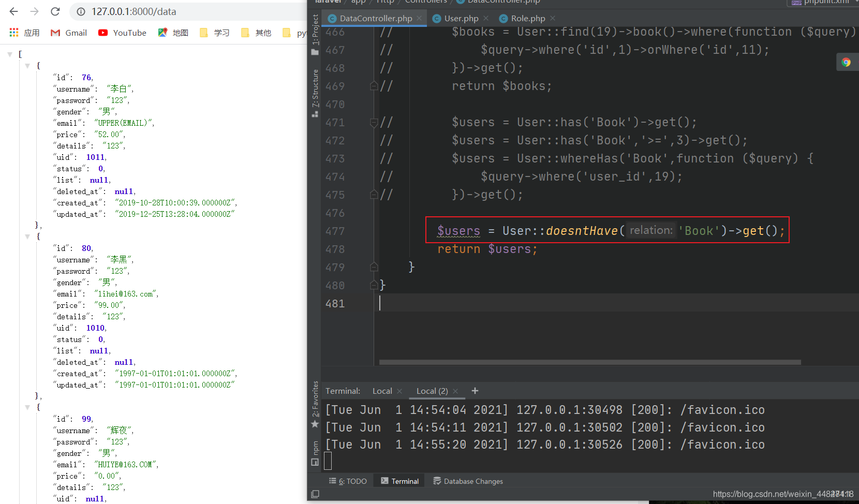The height and width of the screenshot is (504, 859).
Task: Click the created_at value 2019-10-28T10:00:39
Action: coord(176,203)
